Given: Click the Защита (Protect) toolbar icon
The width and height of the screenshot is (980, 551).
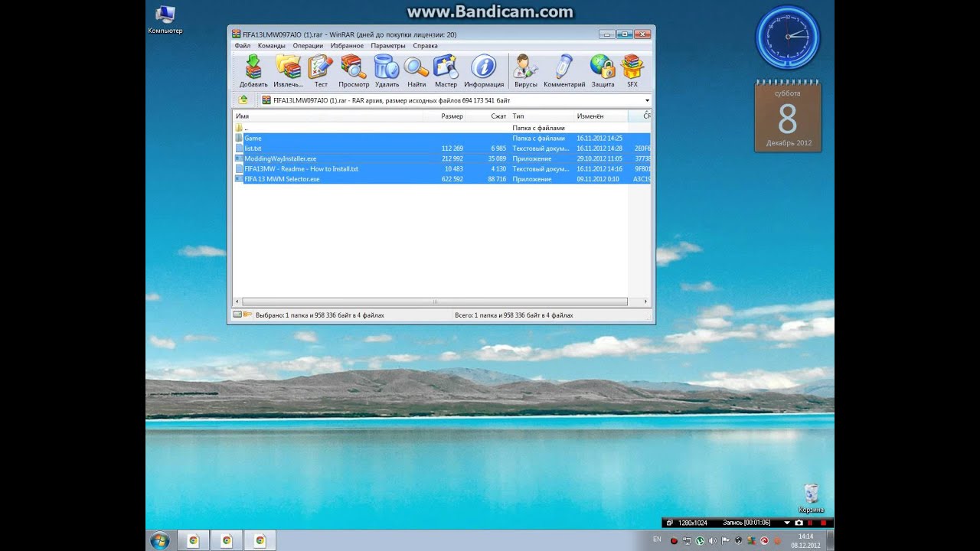Looking at the screenshot, I should tap(603, 71).
